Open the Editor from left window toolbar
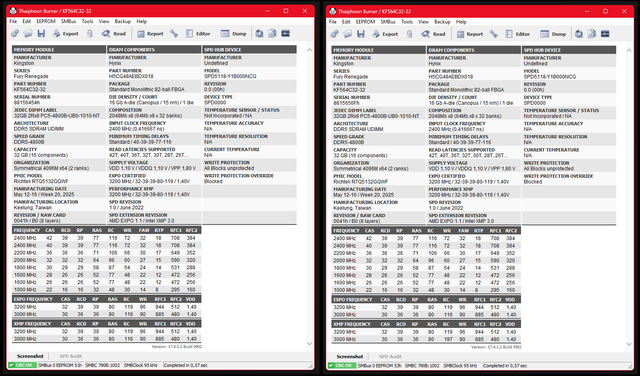 pos(198,33)
